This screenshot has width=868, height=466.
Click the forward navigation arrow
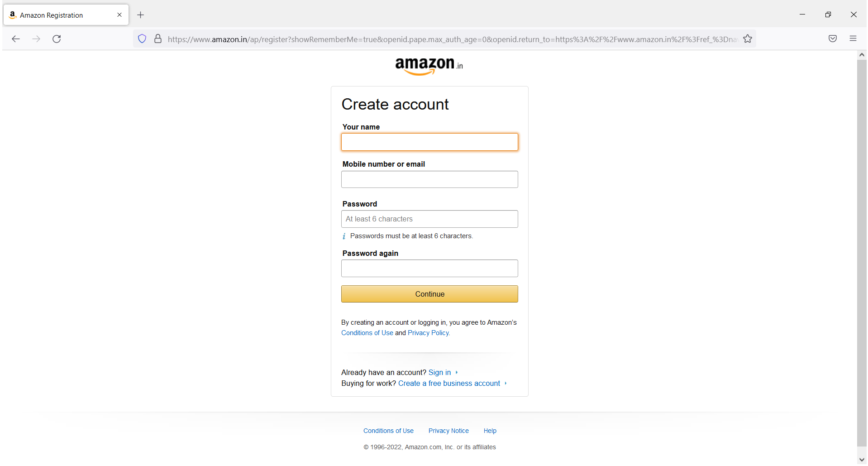(x=36, y=39)
